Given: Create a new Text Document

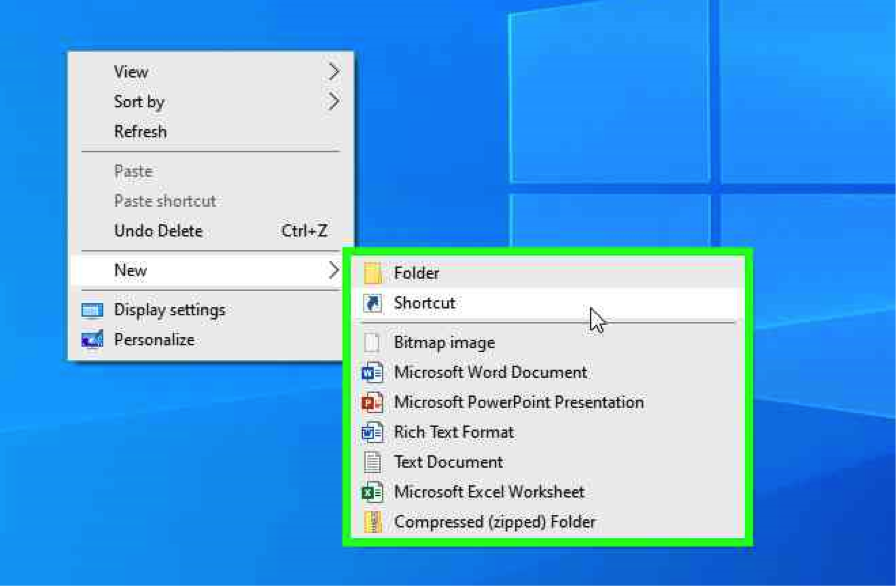Looking at the screenshot, I should pos(448,462).
